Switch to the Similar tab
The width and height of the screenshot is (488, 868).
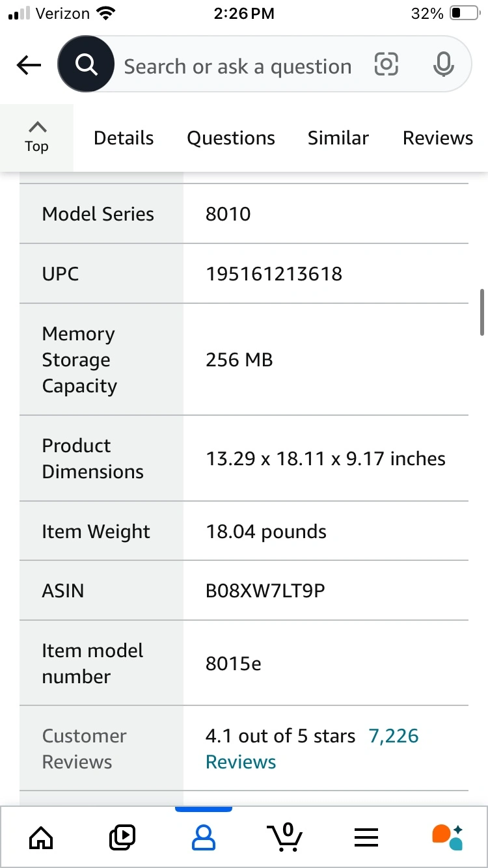338,138
